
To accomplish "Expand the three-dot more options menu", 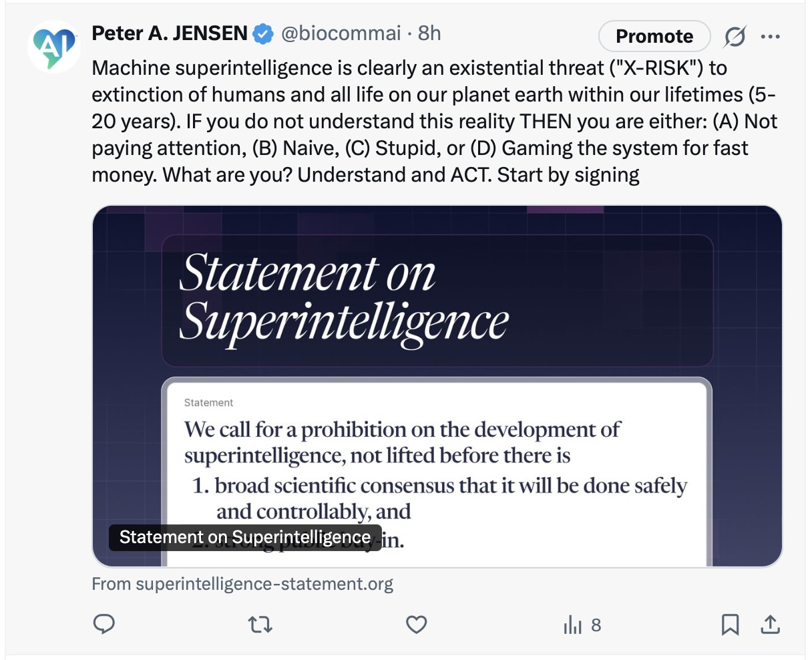I will click(x=770, y=37).
